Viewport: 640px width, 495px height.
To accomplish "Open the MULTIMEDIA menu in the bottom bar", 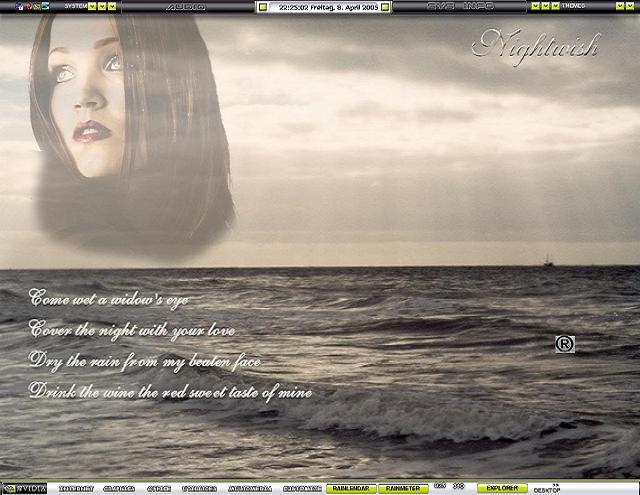I will 250,488.
